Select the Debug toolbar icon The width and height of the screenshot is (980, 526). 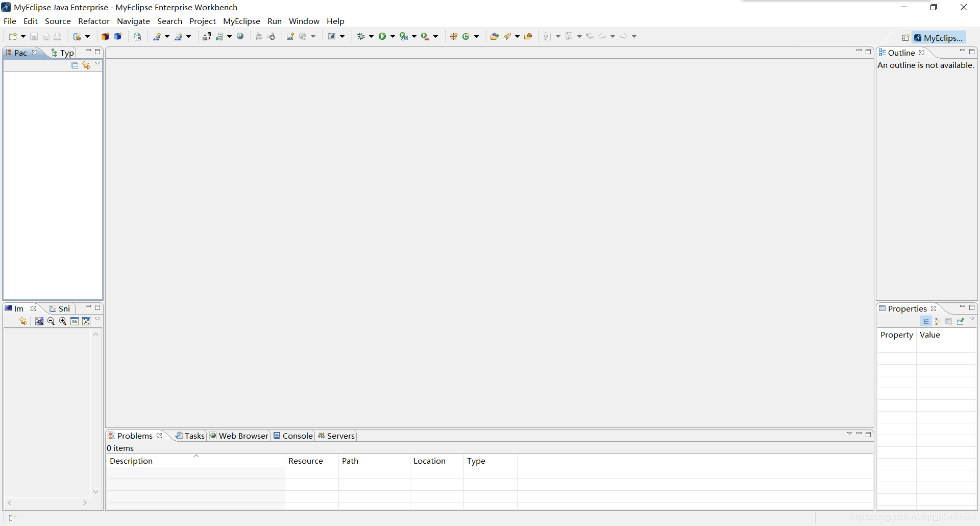click(x=360, y=36)
